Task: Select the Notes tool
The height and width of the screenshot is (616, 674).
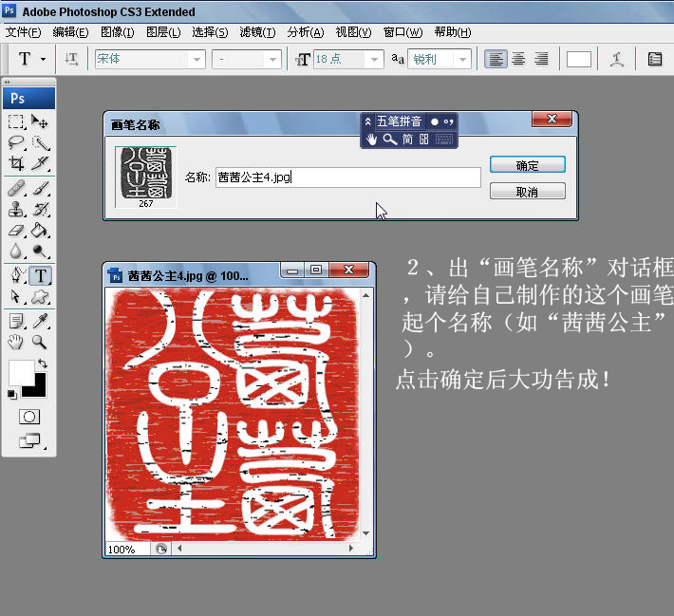Action: (16, 321)
